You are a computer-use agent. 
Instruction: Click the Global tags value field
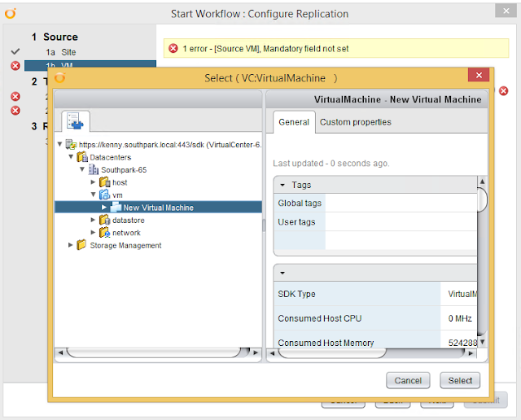[x=401, y=203]
